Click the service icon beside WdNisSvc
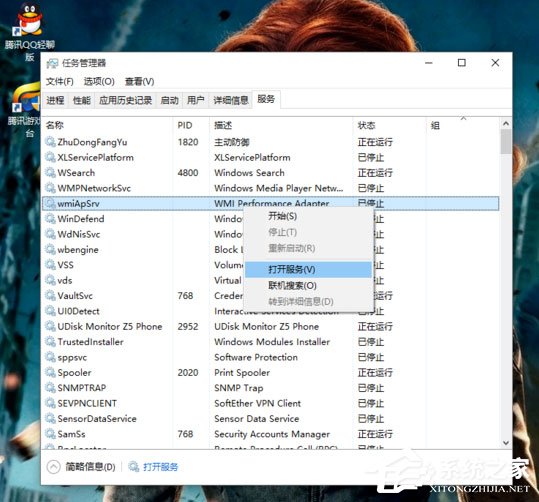 click(x=50, y=234)
